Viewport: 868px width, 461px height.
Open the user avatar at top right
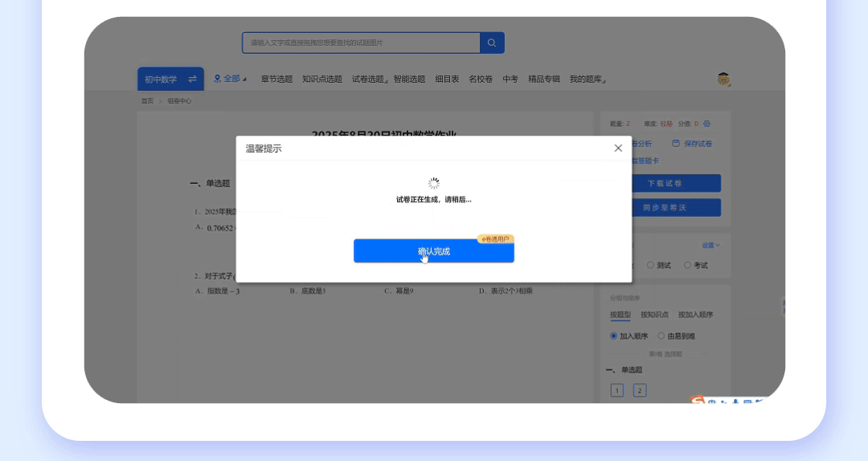[724, 79]
